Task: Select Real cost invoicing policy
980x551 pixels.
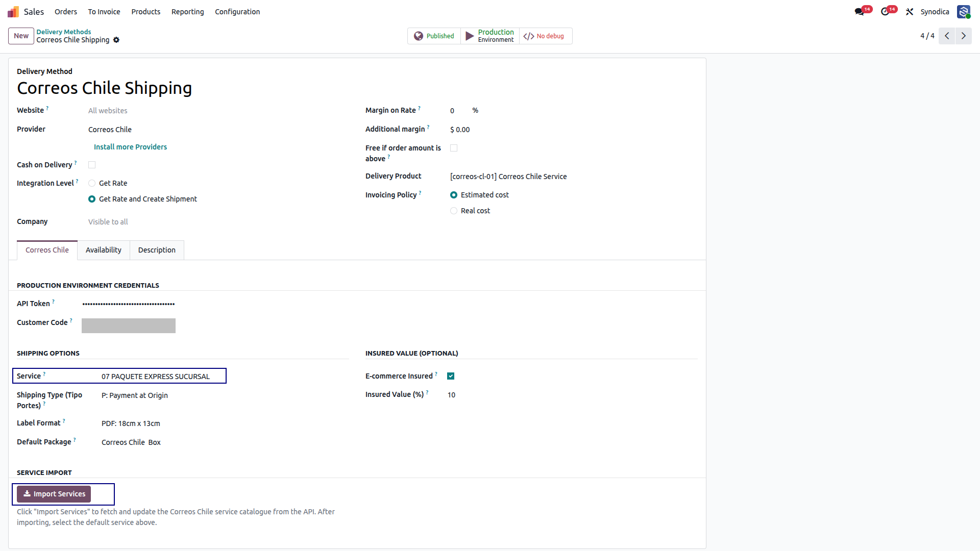Action: (454, 211)
